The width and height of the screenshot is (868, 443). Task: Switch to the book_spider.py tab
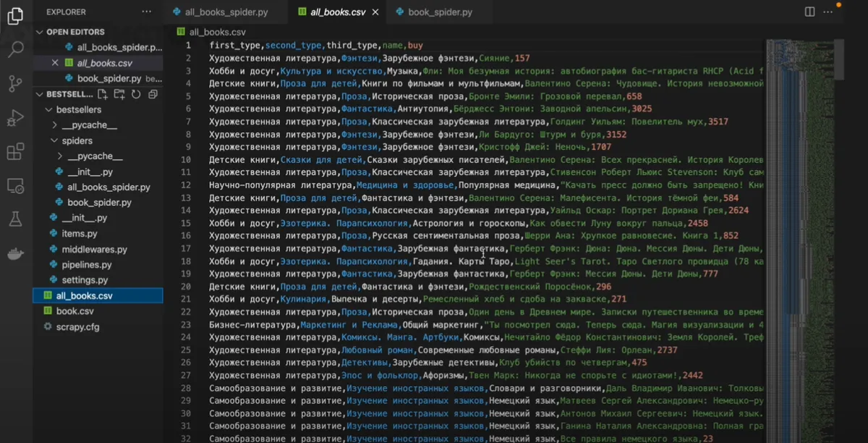point(439,12)
